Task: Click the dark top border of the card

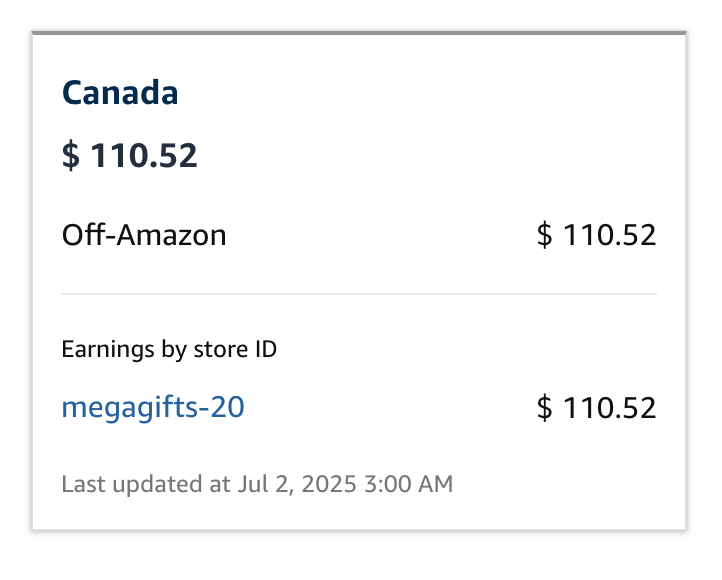Action: [x=359, y=33]
